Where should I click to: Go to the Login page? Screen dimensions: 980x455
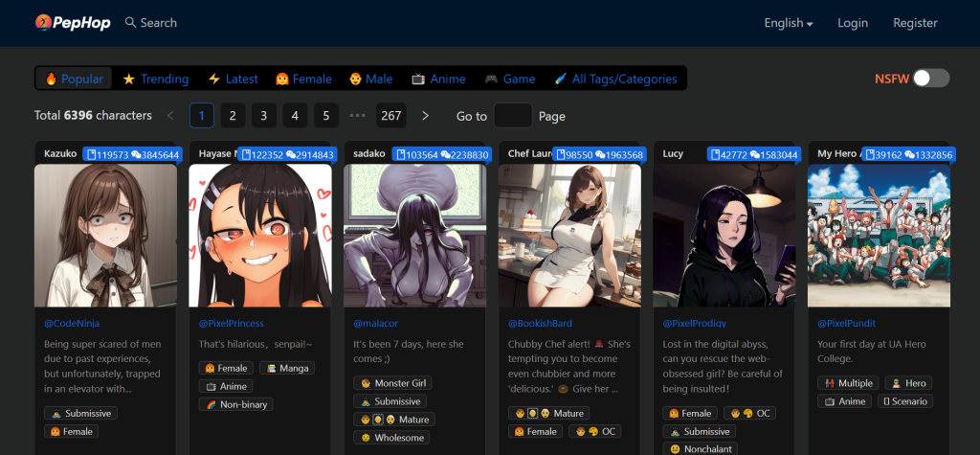(853, 23)
